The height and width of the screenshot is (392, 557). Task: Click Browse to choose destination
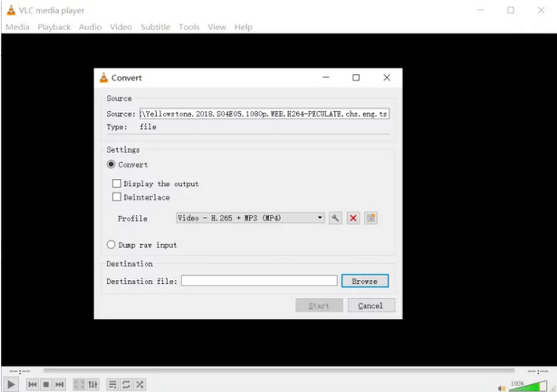pyautogui.click(x=364, y=281)
